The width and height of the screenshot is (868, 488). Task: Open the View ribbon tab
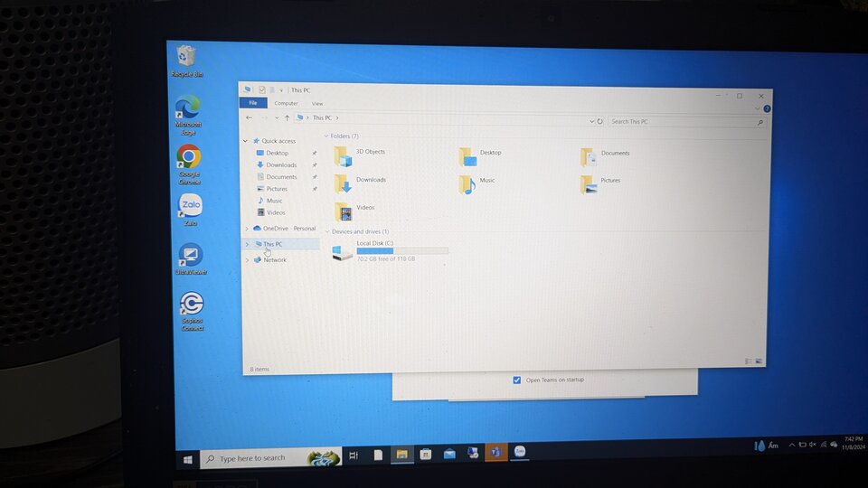coord(317,104)
